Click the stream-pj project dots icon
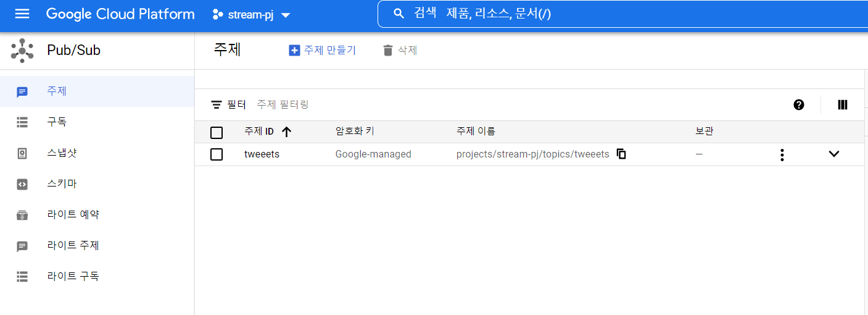The width and height of the screenshot is (868, 315). click(218, 14)
